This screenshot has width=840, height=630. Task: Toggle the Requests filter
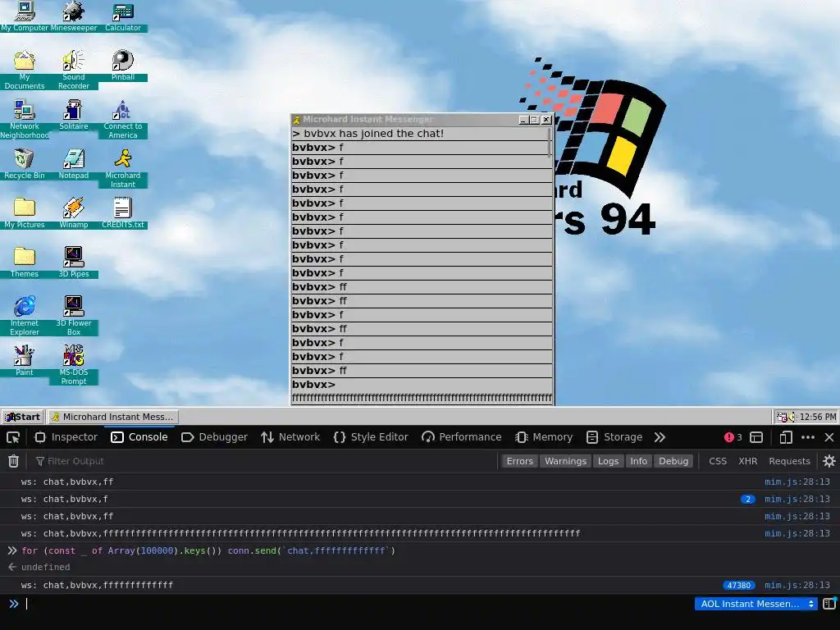pos(789,461)
